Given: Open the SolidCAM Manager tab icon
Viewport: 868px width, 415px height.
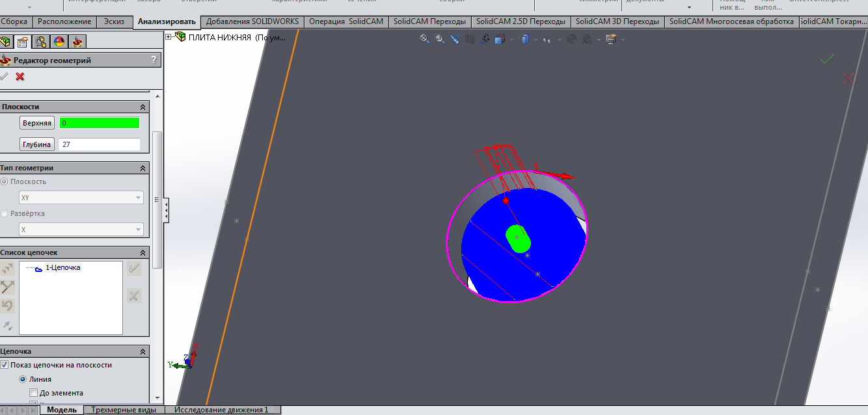Looking at the screenshot, I should pyautogui.click(x=77, y=42).
